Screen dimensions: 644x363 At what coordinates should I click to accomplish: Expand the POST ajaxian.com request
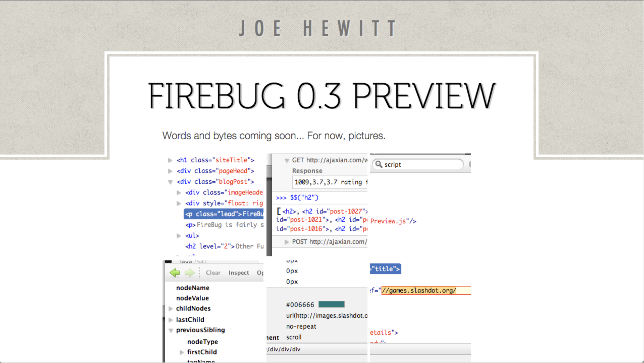(287, 242)
